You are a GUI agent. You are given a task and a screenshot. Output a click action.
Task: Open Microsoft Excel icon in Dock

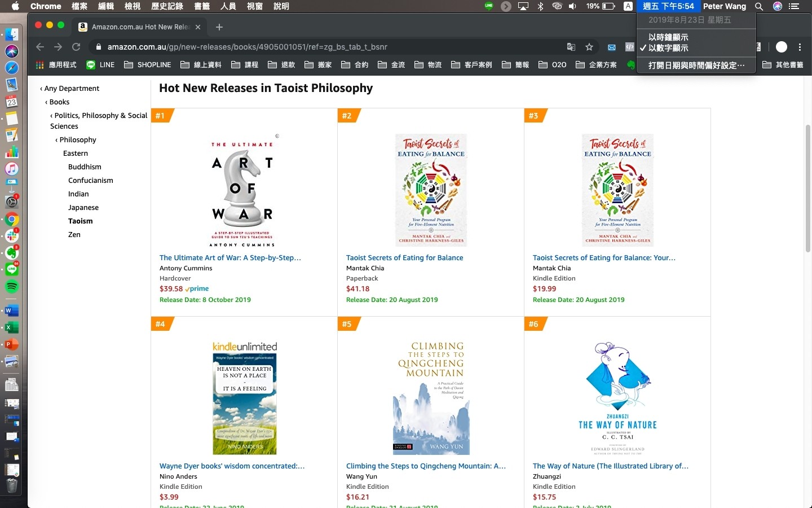(x=12, y=327)
